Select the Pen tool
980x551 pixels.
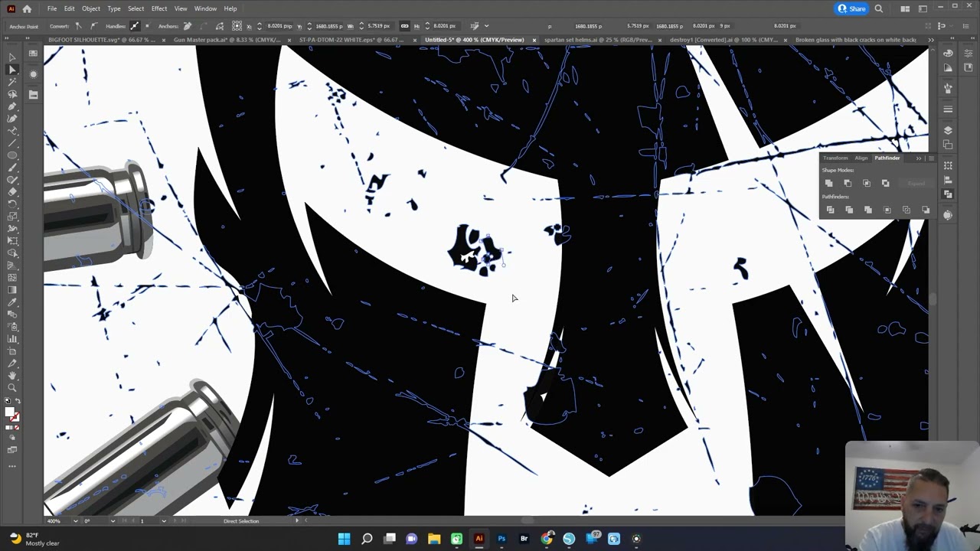12,106
